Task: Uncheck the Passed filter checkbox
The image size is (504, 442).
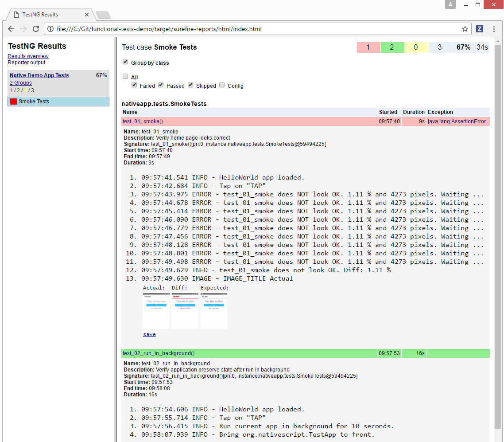Action: coord(161,85)
